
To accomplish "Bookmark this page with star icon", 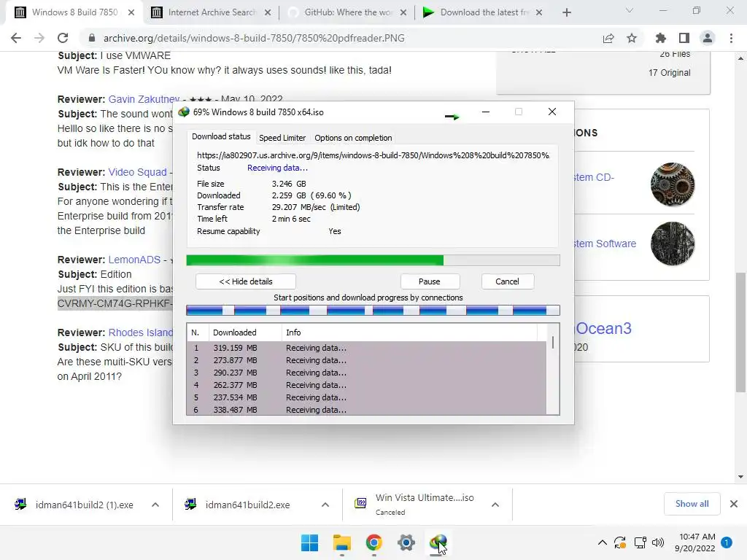I will point(632,38).
